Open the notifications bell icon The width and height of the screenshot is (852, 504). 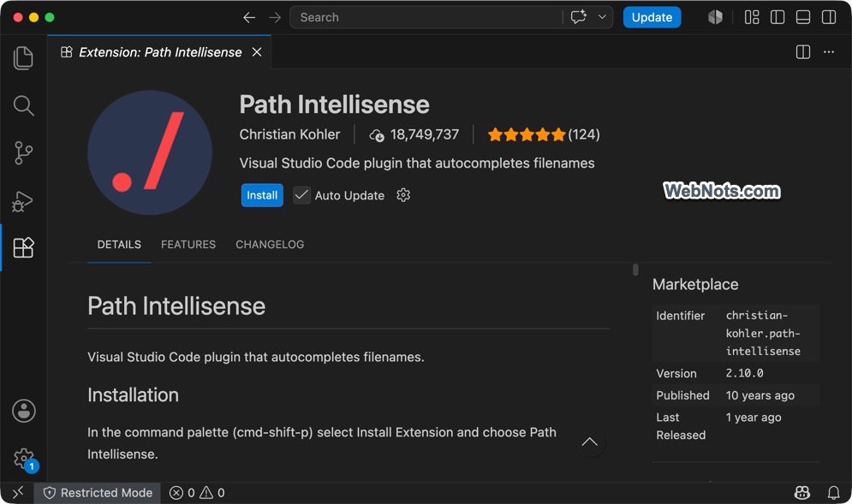click(833, 493)
